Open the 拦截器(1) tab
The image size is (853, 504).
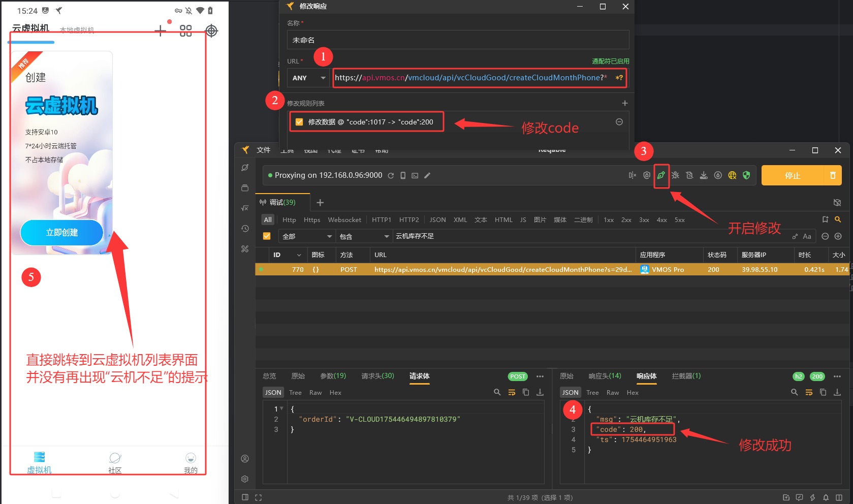(686, 376)
